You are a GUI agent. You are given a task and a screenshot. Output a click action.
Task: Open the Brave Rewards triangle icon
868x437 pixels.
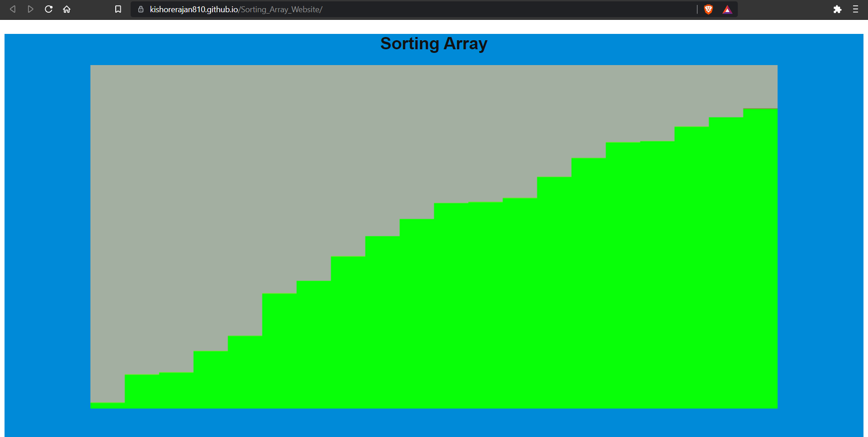pos(727,9)
